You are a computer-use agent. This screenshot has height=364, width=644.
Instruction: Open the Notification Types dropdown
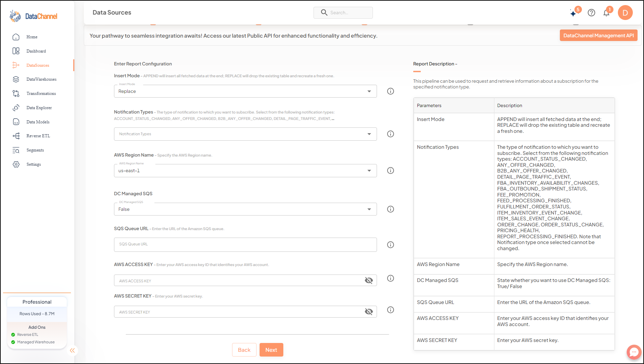(x=245, y=134)
